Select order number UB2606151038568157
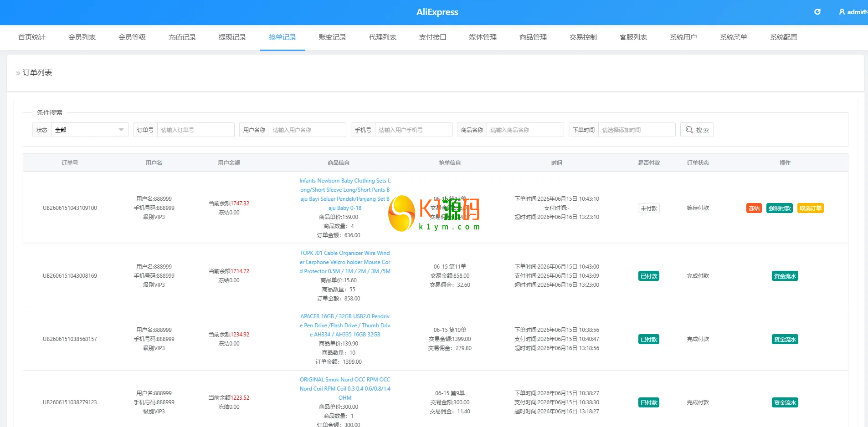 coord(70,339)
